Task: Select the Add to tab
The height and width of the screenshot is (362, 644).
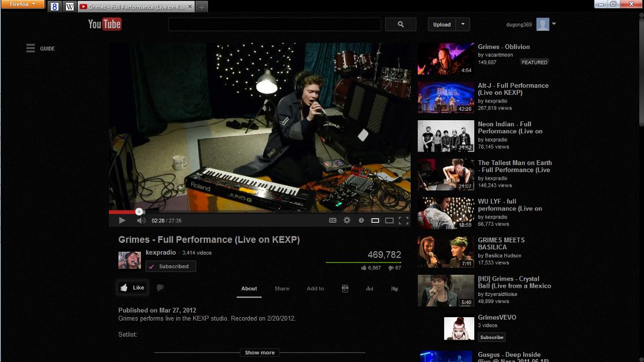Action: [x=315, y=288]
